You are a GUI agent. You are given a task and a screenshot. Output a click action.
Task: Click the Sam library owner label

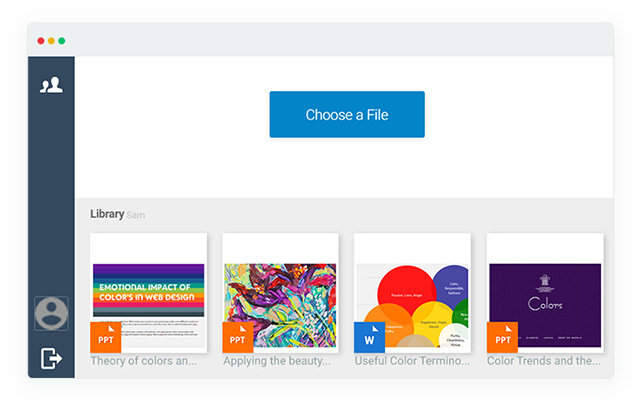tap(136, 215)
